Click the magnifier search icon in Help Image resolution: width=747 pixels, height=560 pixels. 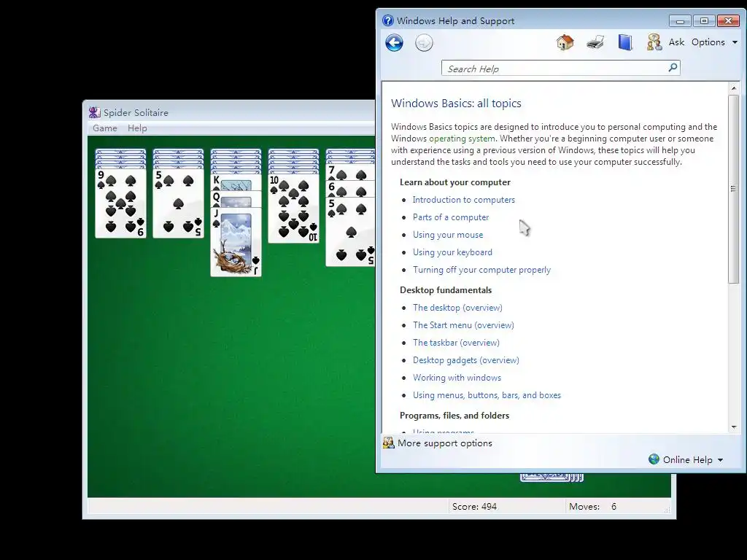[673, 68]
